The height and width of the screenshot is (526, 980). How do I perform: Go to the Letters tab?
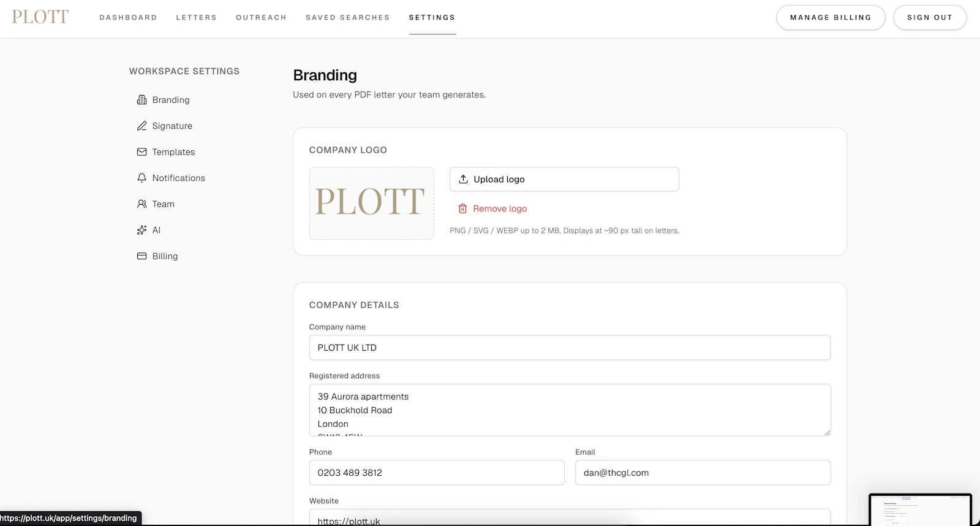pos(196,17)
